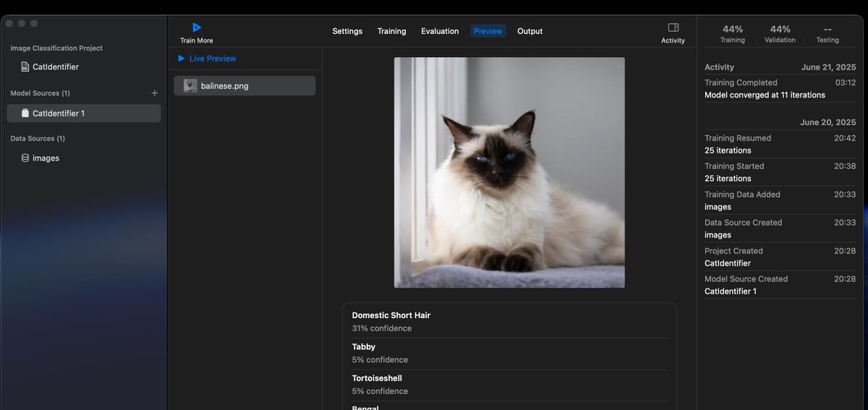Select CatIdentifier 1 in Model Sources

tap(84, 114)
